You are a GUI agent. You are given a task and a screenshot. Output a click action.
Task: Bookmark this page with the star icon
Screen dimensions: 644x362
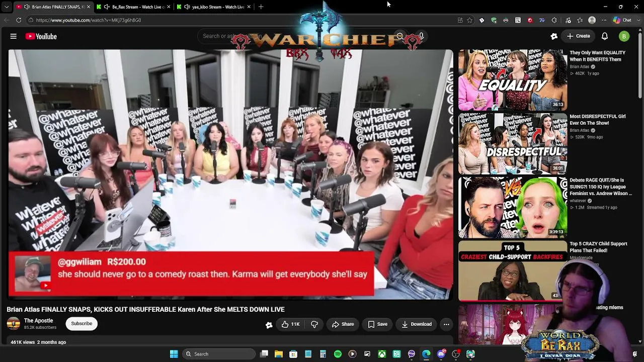(x=469, y=20)
